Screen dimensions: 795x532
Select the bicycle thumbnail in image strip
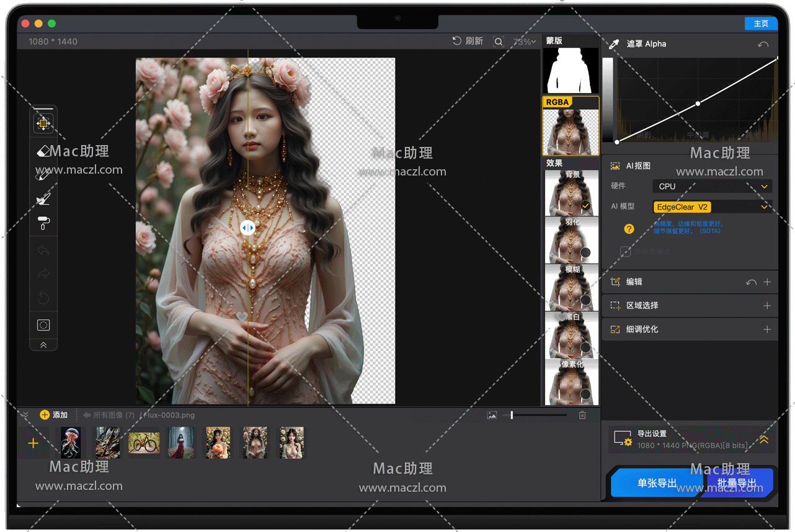(144, 443)
